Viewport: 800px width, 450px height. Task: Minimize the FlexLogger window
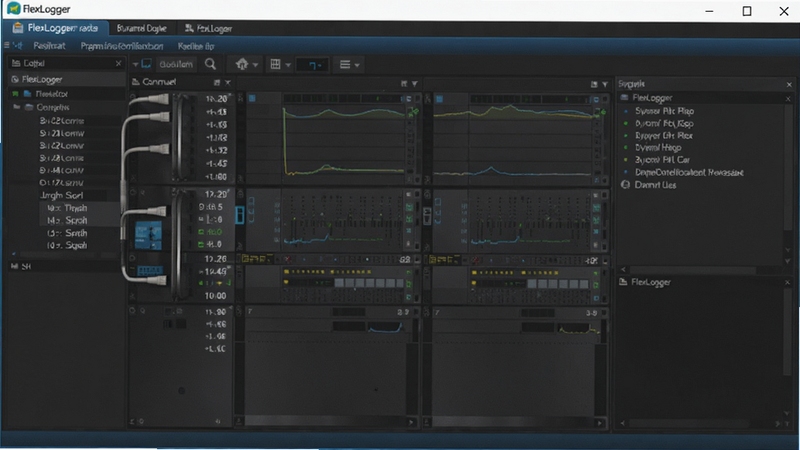[x=709, y=11]
